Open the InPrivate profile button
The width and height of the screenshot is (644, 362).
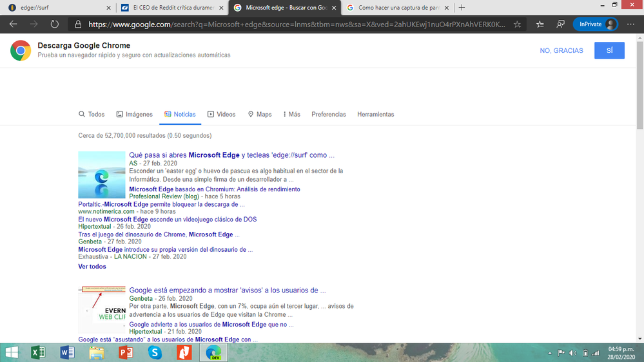click(x=596, y=24)
